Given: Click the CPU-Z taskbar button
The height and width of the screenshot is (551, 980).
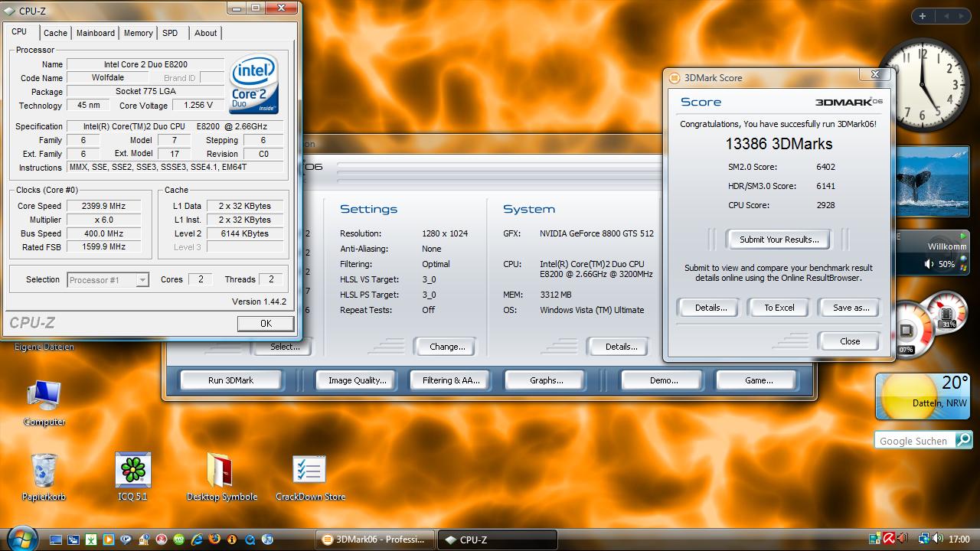Looking at the screenshot, I should click(x=498, y=540).
